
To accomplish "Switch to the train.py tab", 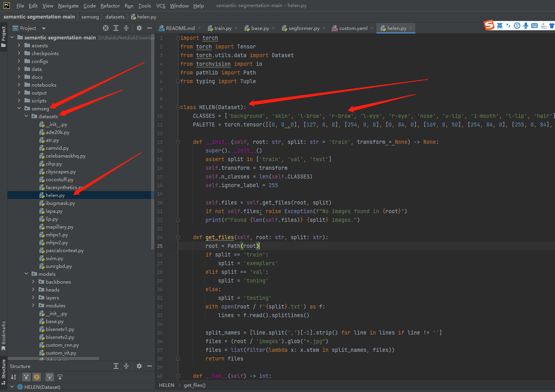I will click(x=222, y=28).
